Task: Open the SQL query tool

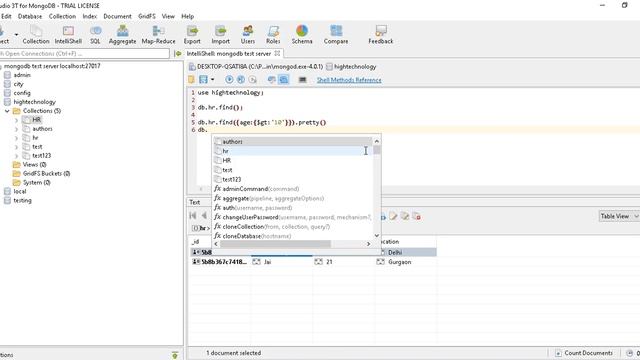Action: (x=95, y=35)
